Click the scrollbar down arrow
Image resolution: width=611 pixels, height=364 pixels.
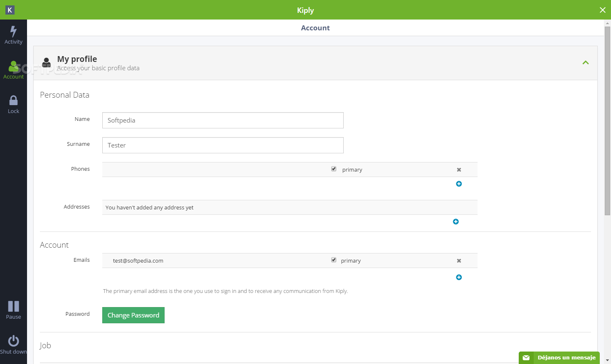coord(607,360)
